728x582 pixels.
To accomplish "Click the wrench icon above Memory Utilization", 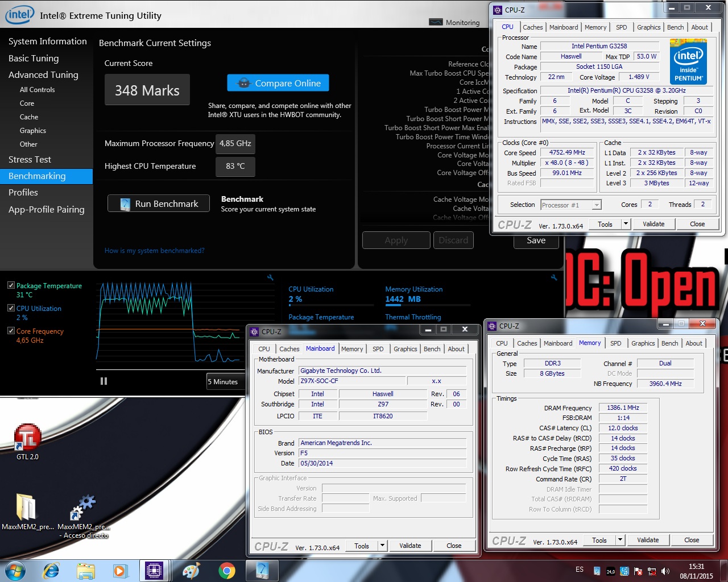I will click(x=554, y=277).
